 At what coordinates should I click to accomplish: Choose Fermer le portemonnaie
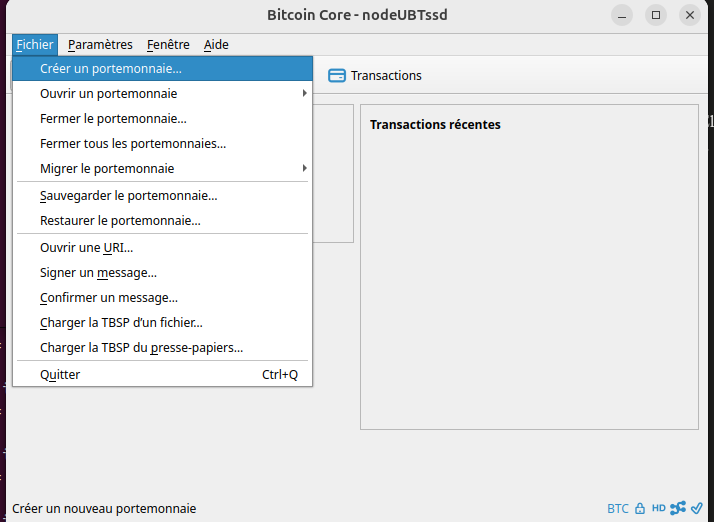[113, 119]
